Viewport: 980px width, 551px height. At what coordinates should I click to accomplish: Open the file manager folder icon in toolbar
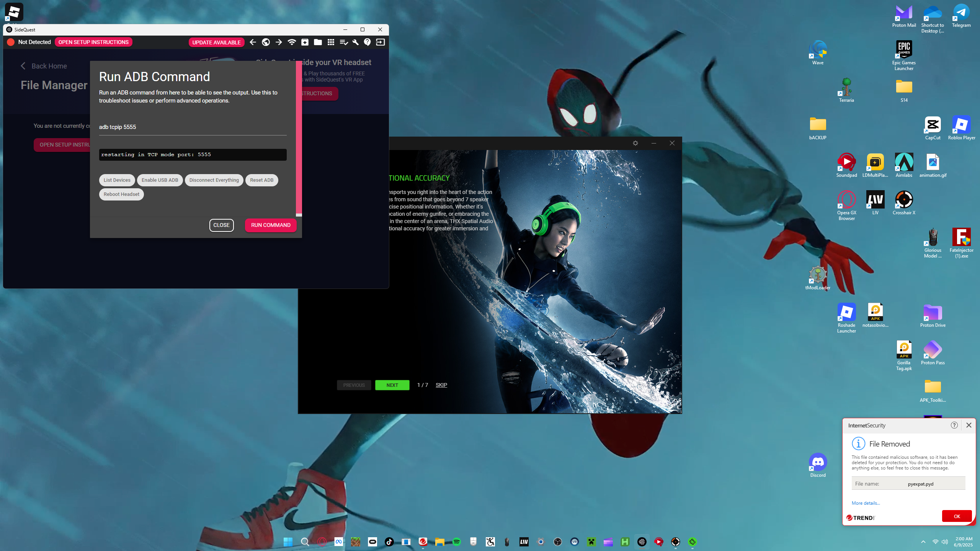pos(318,42)
